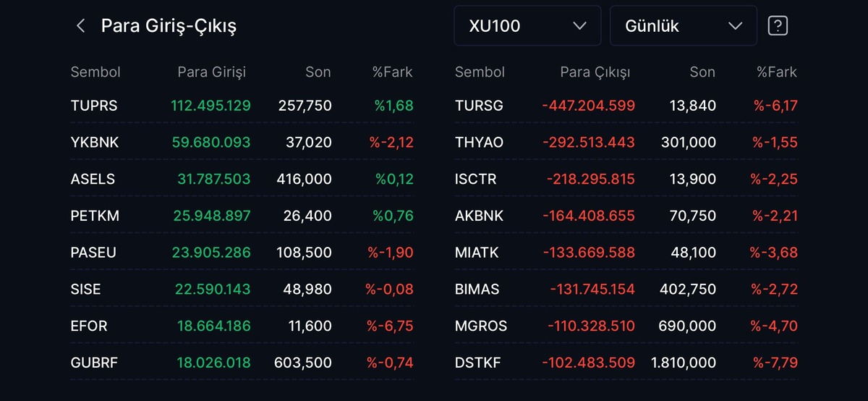The image size is (868, 401).
Task: Select the PETKM stock row
Action: click(x=242, y=216)
